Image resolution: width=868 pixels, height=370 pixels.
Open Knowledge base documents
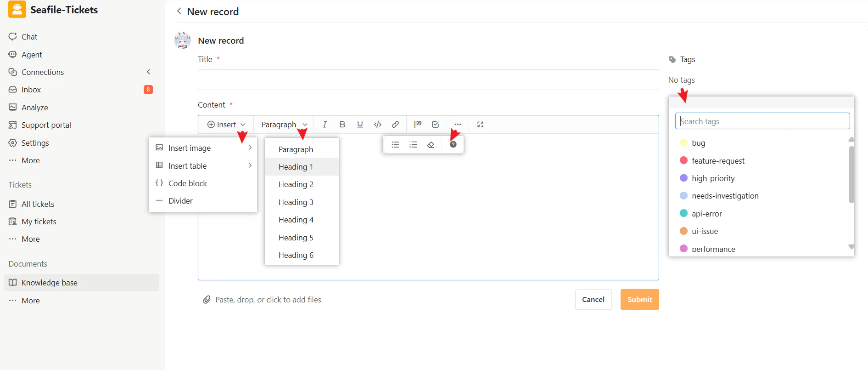tap(81, 283)
